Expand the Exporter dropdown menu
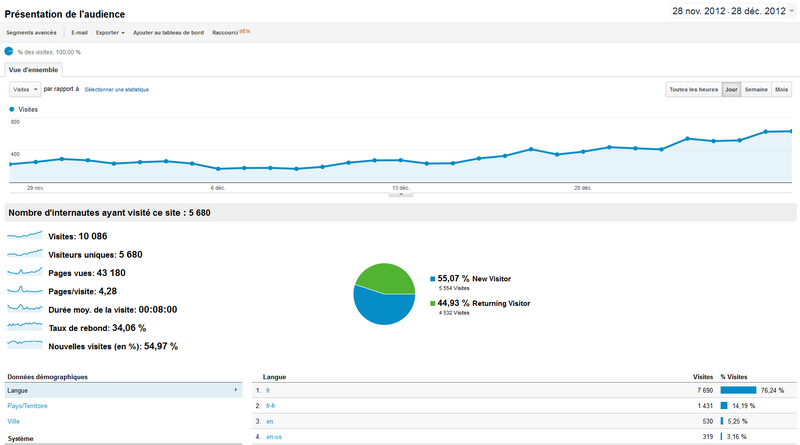 [x=110, y=33]
